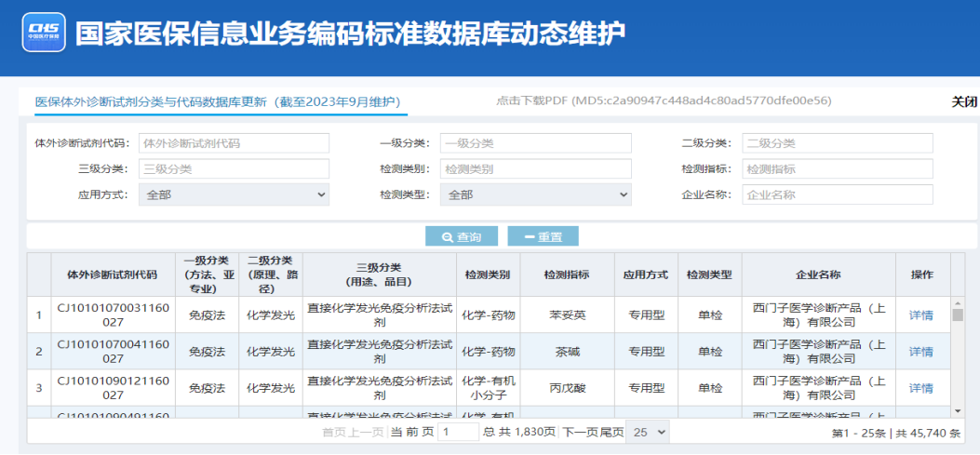Screen dimensions: 980x455
Task: Open the 应用方式 dropdown
Action: click(x=234, y=194)
